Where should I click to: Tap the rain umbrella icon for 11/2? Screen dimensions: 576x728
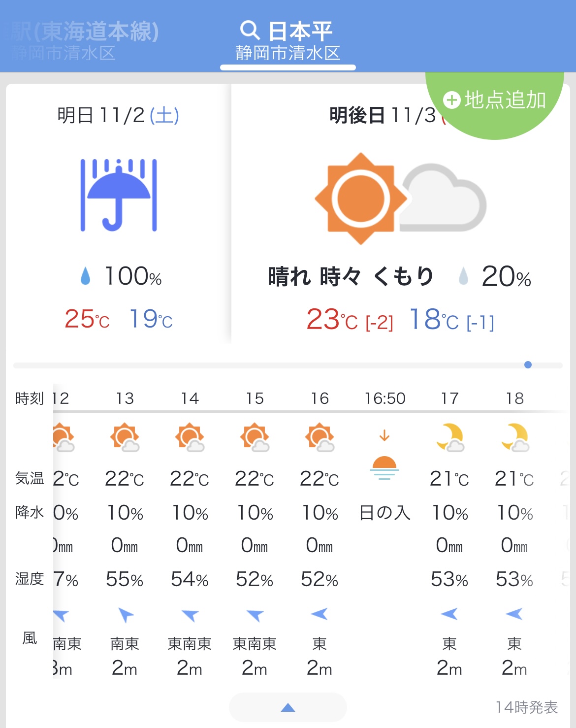coord(119,195)
